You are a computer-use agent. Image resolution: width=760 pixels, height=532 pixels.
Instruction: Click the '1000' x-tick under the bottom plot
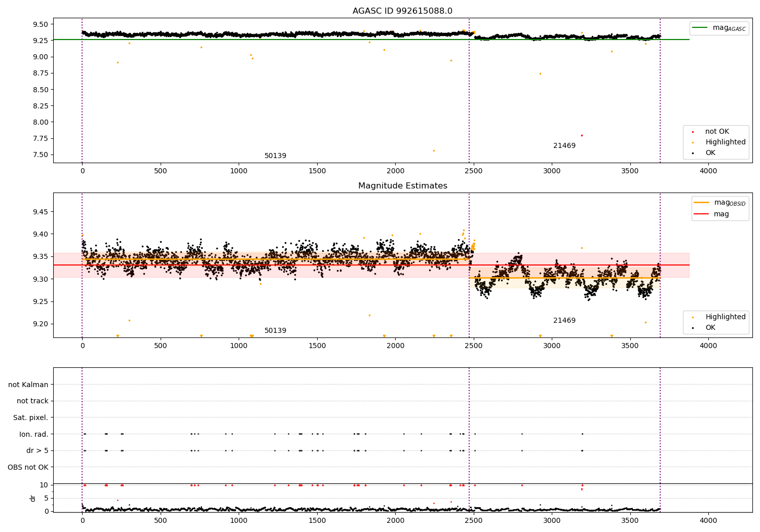click(x=239, y=520)
